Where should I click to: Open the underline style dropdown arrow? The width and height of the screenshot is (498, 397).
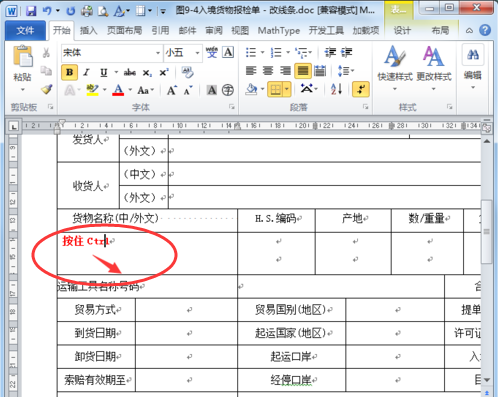pos(116,72)
